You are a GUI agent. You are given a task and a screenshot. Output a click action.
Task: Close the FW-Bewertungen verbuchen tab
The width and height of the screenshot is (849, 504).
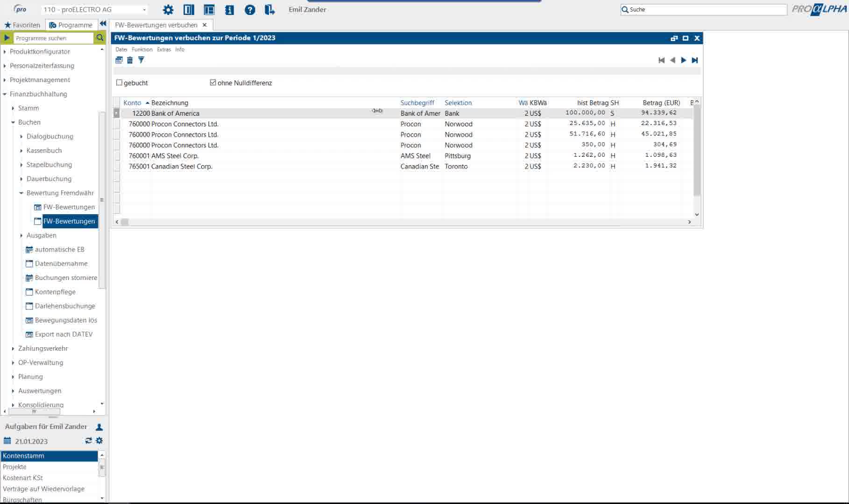(205, 25)
